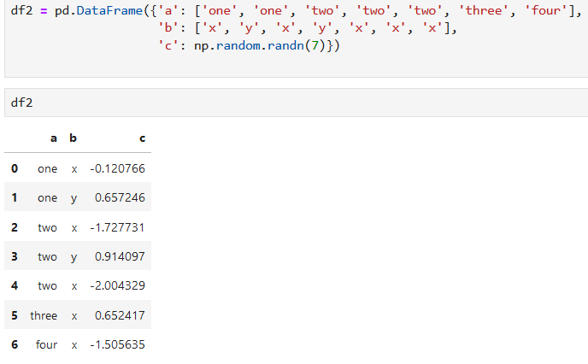Click cell 'four' in row 6

(x=46, y=344)
